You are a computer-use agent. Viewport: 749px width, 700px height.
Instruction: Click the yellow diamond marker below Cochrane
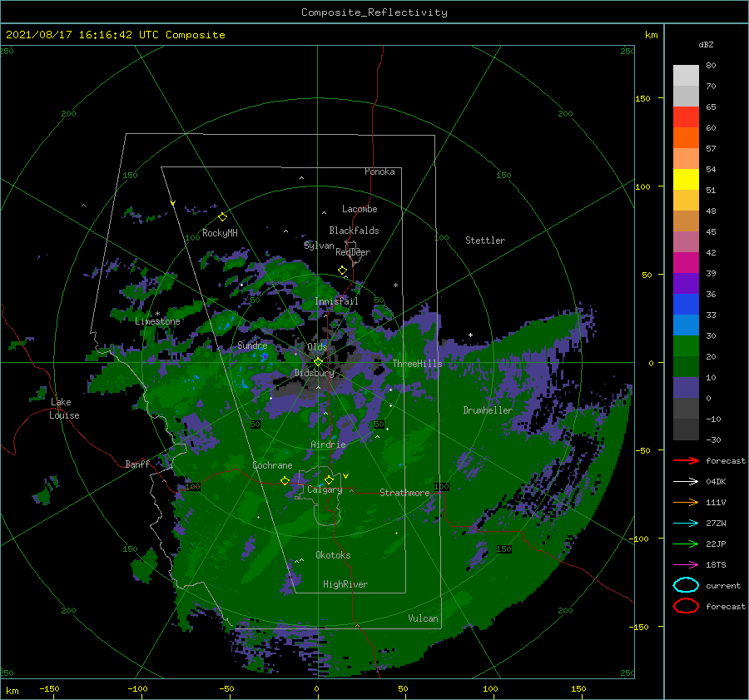[285, 481]
